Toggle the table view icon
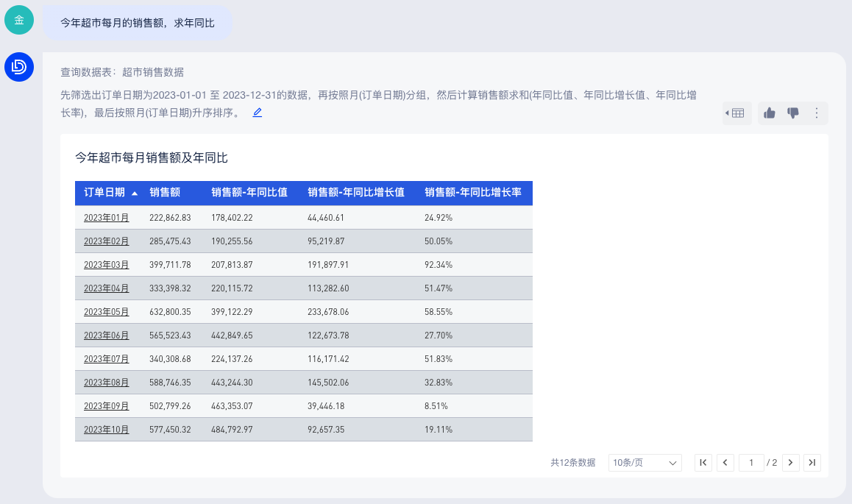The image size is (852, 504). (736, 113)
